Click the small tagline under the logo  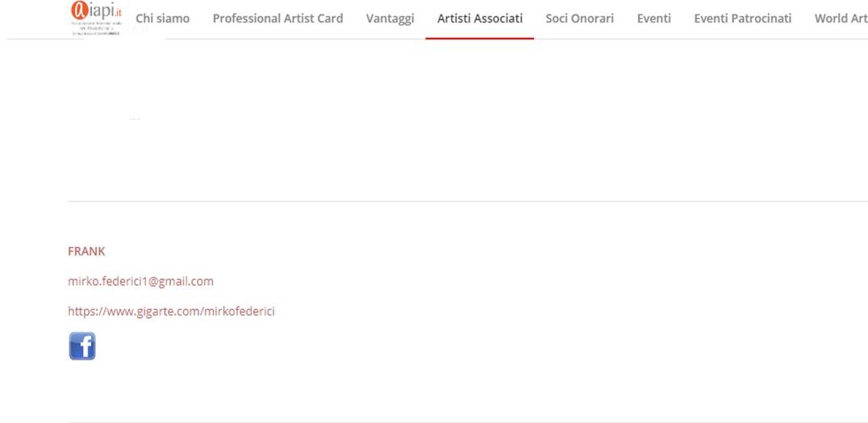coord(95,29)
